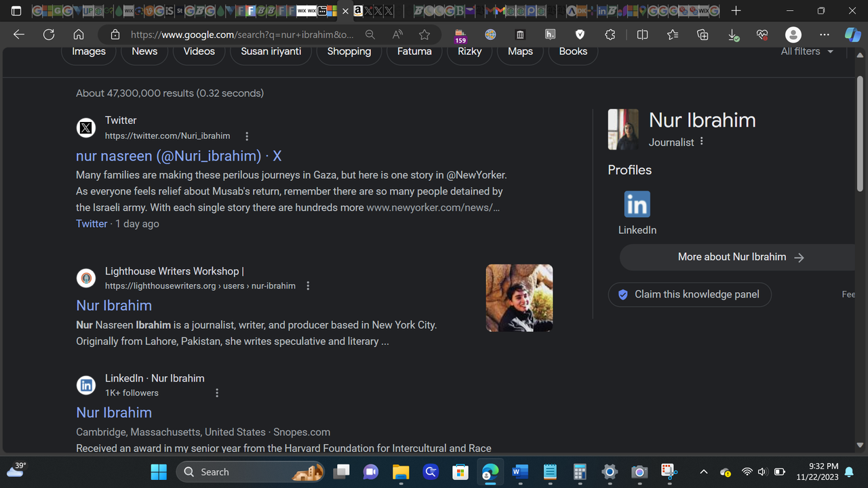The height and width of the screenshot is (488, 868).
Task: Launch the Copilot sidebar
Action: [852, 35]
